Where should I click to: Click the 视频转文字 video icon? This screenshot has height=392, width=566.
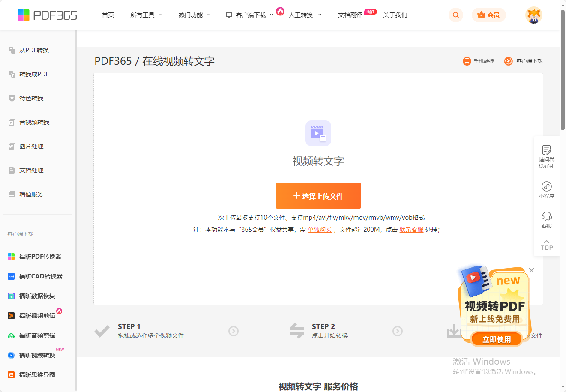click(x=318, y=133)
